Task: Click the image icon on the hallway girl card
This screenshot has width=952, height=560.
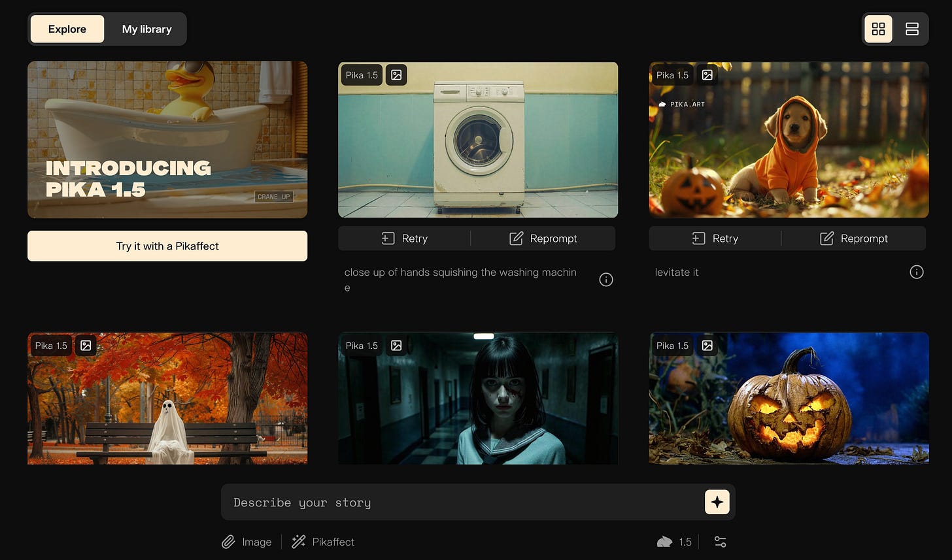Action: coord(396,346)
